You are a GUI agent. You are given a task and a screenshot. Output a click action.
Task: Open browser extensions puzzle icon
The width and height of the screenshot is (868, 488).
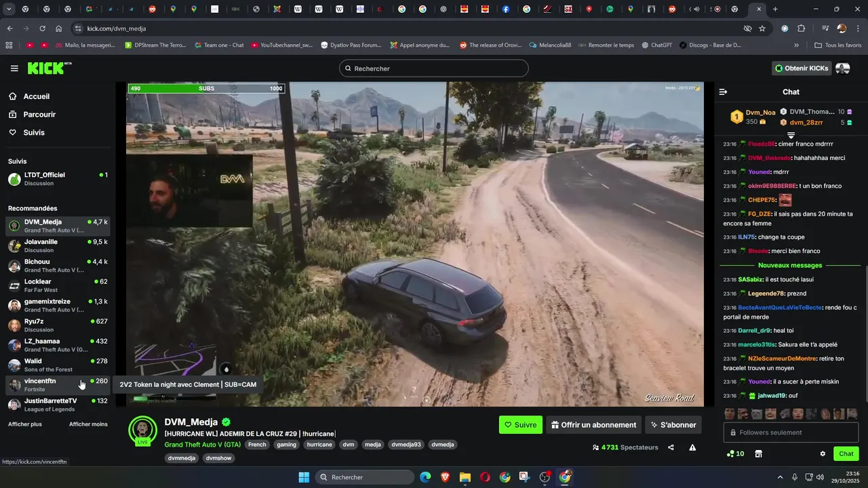[x=801, y=28]
